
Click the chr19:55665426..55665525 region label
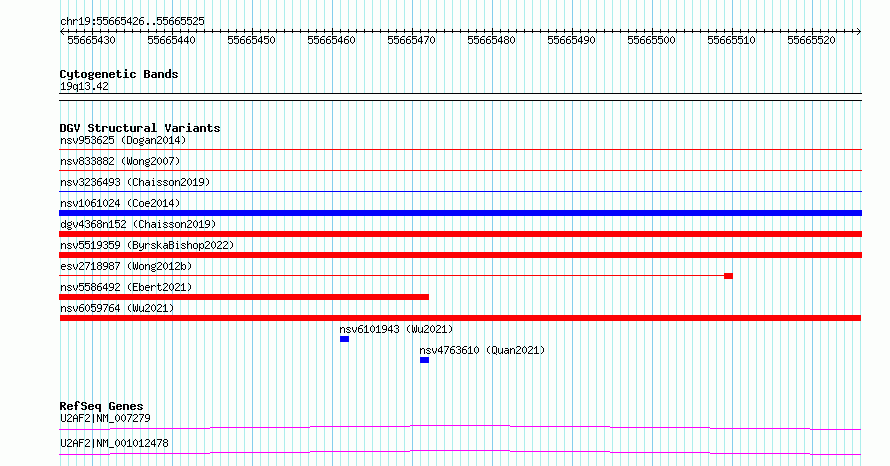pos(132,22)
